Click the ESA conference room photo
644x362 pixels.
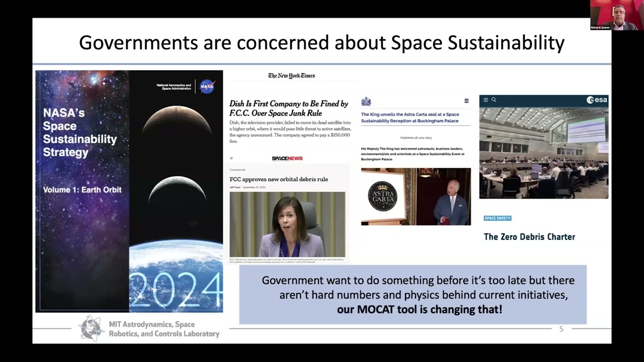pyautogui.click(x=543, y=152)
